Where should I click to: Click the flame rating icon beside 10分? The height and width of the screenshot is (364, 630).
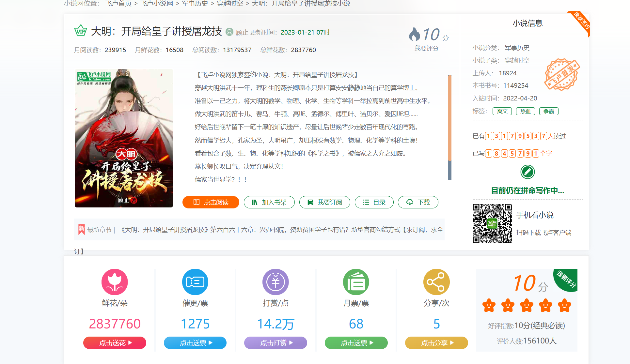coord(414,34)
